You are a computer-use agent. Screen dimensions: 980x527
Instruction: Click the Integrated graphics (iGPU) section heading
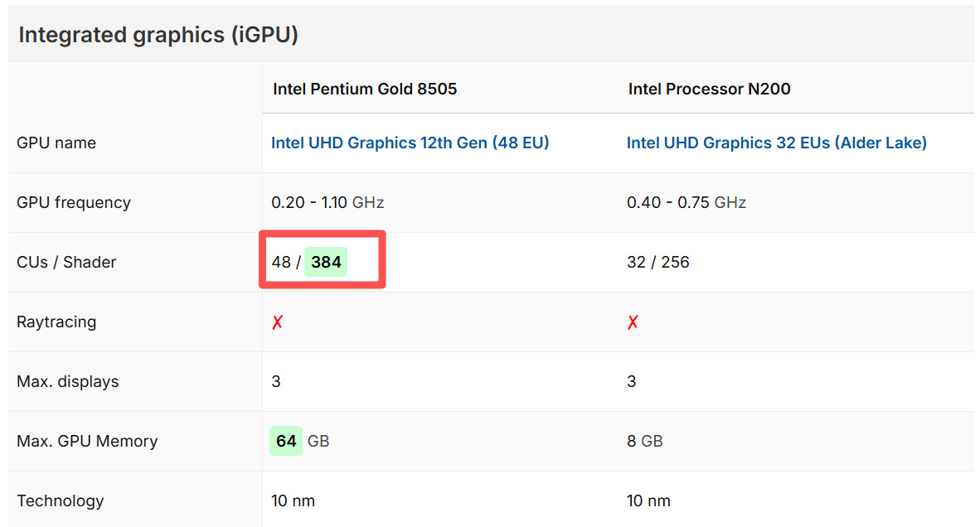pos(158,35)
